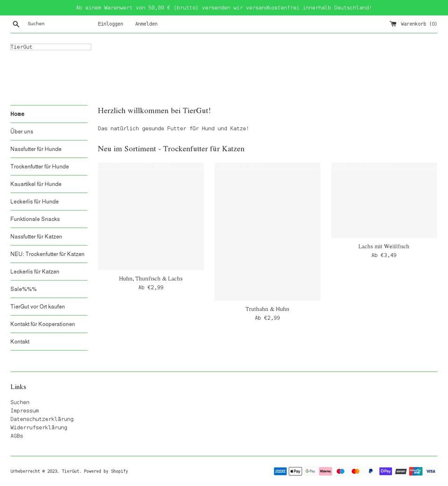Click the price Ab €3,49

pos(384,255)
